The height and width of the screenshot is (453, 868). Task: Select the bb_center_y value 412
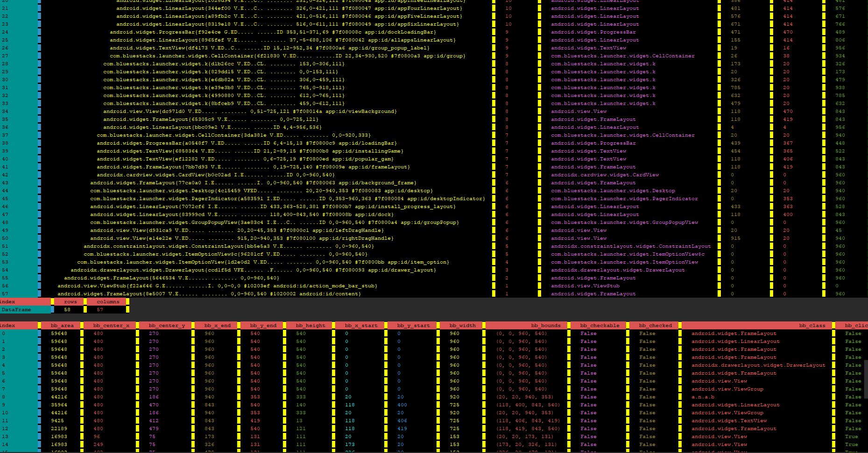[154, 420]
